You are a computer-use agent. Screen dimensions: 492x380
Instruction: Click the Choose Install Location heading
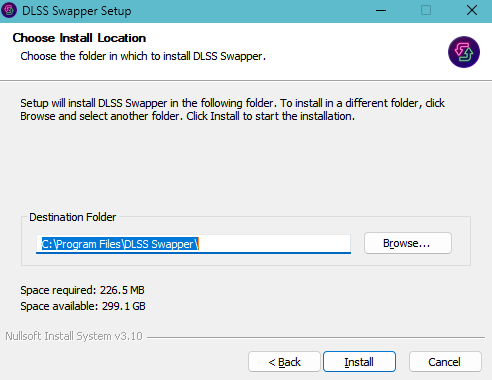tap(79, 38)
